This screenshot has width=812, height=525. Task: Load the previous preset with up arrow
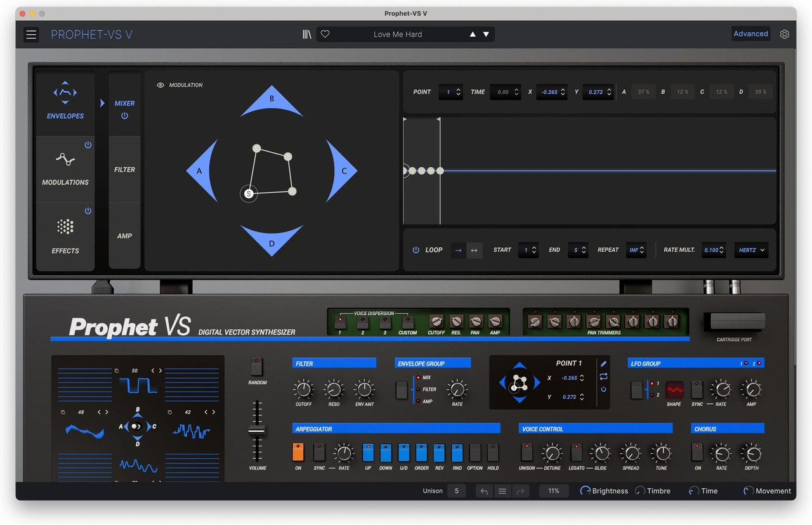pyautogui.click(x=473, y=34)
